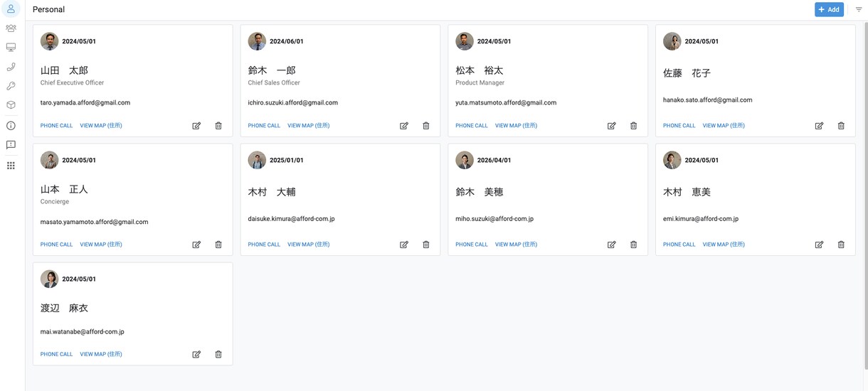This screenshot has width=868, height=391.
Task: Open the box package icon in sidebar
Action: click(11, 105)
